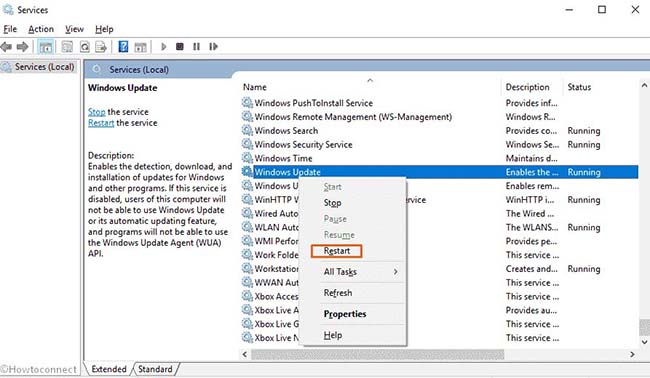The width and height of the screenshot is (650, 378).
Task: Click 'The WLANS...' description cell
Action: point(532,227)
